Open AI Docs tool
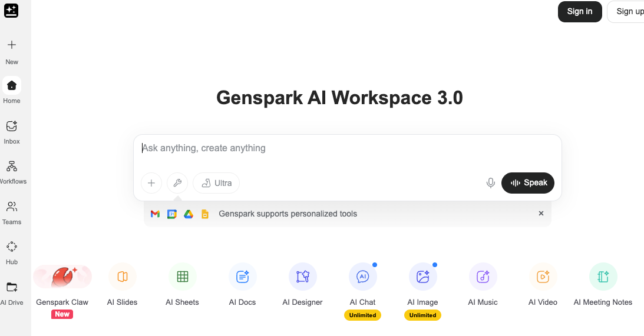The height and width of the screenshot is (336, 644). pyautogui.click(x=242, y=285)
